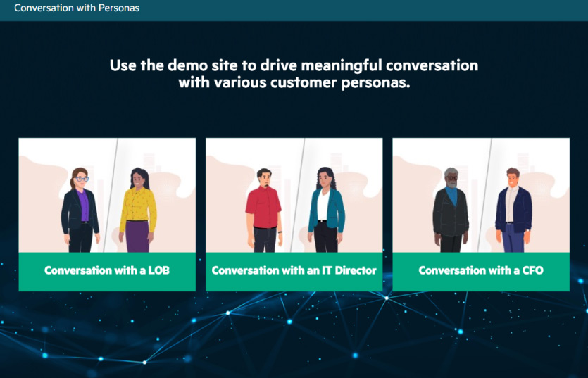The width and height of the screenshot is (588, 378).
Task: Click the 'with various customer personas' text line
Action: [294, 82]
